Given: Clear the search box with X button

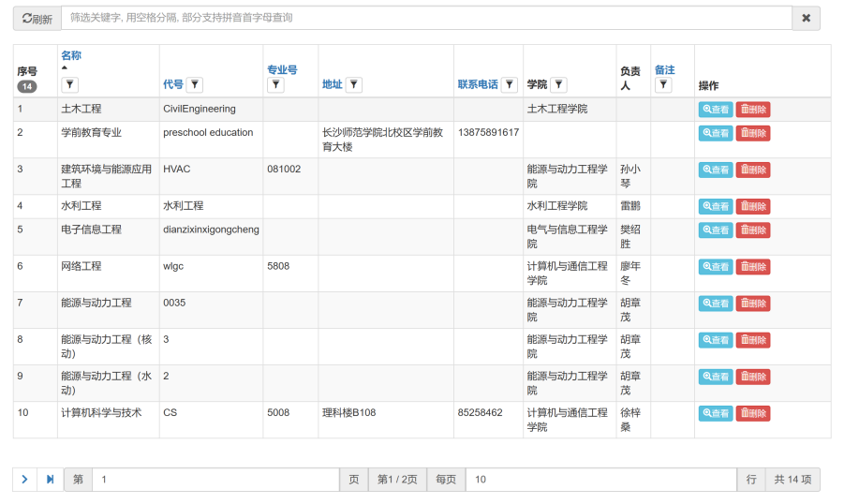Looking at the screenshot, I should [x=806, y=18].
